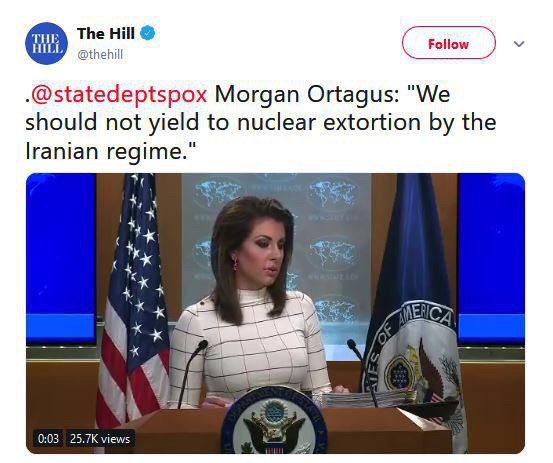
Task: Click the 25.7K views counter
Action: pos(100,439)
